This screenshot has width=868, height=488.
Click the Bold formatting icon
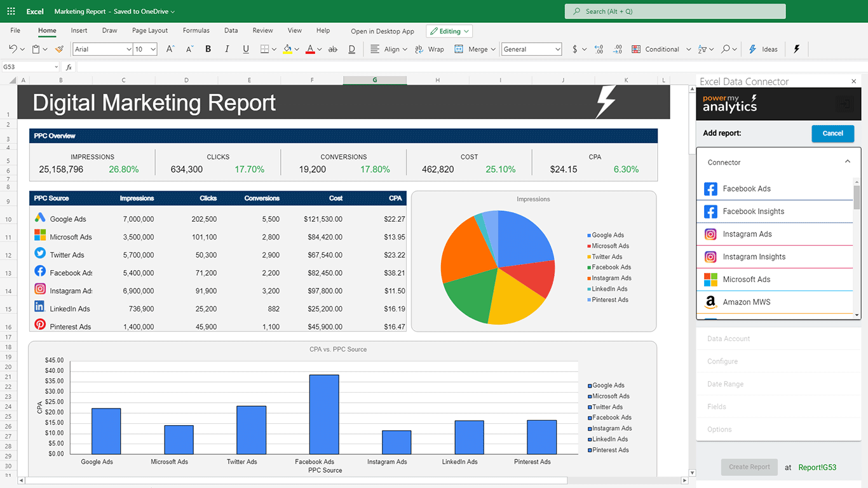pos(208,49)
